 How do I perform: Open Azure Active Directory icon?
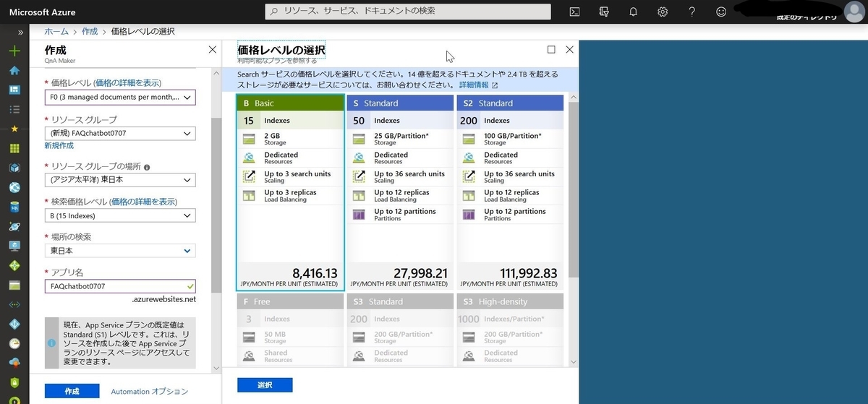[x=14, y=324]
